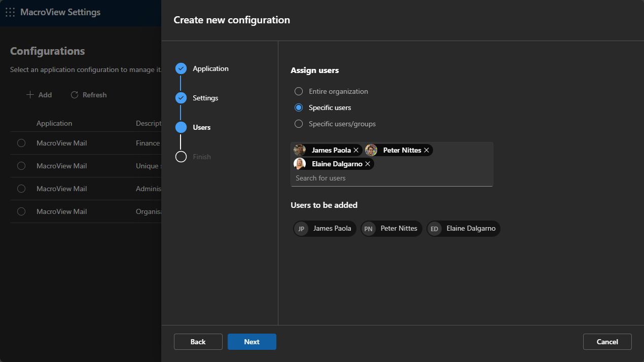Click the MacroView Settings title
The image size is (644, 362).
(60, 12)
